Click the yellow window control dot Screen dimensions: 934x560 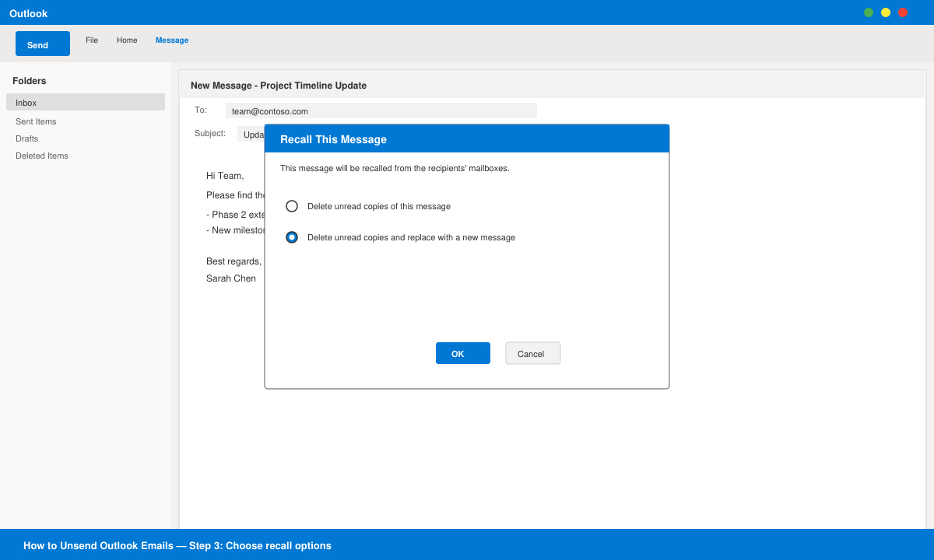[x=886, y=12]
